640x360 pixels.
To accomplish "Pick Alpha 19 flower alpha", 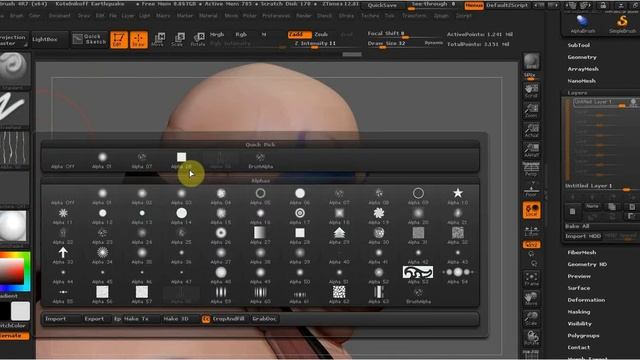I will 379,216.
